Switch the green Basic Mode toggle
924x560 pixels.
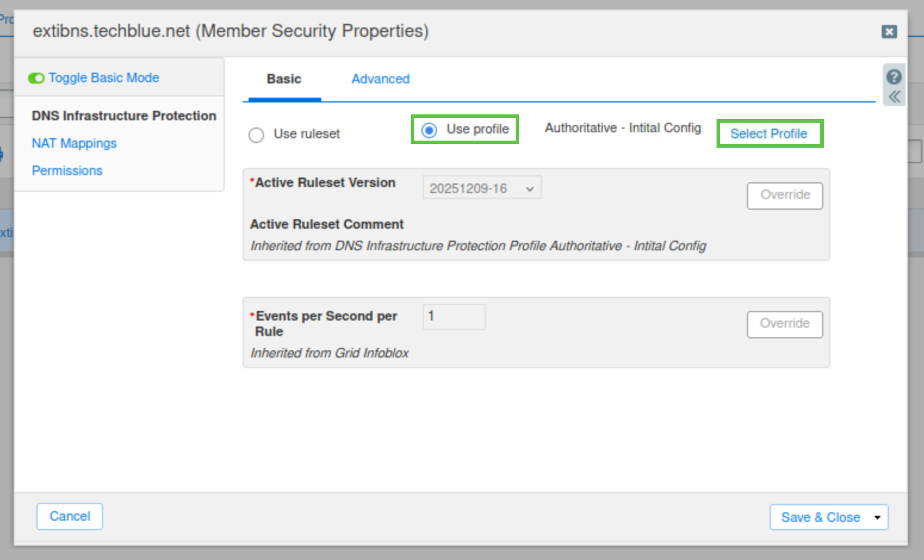(36, 78)
